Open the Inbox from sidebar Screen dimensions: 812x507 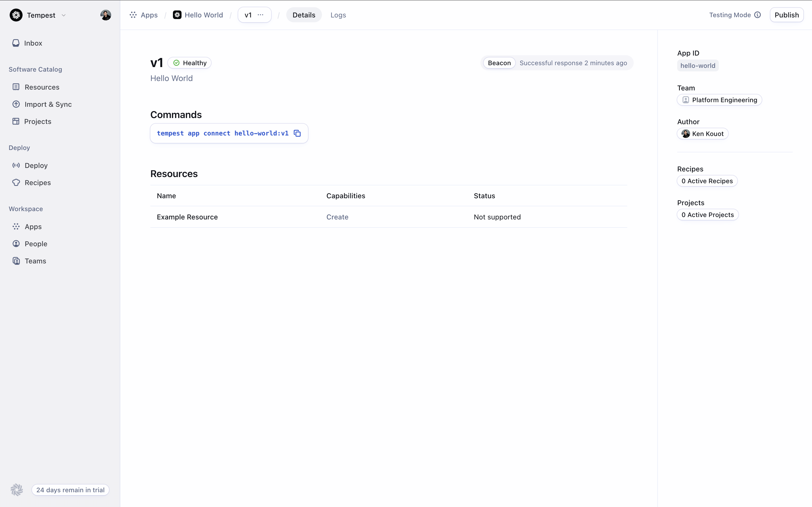[x=33, y=43]
